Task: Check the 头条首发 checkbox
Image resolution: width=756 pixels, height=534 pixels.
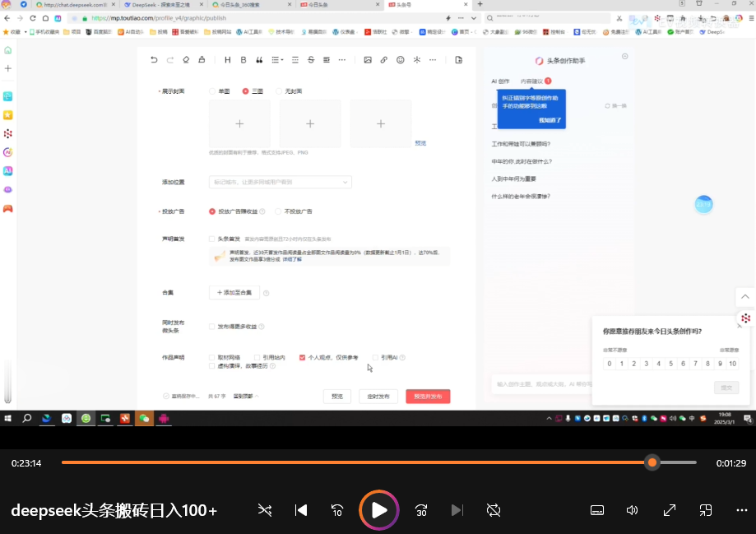Action: (211, 239)
